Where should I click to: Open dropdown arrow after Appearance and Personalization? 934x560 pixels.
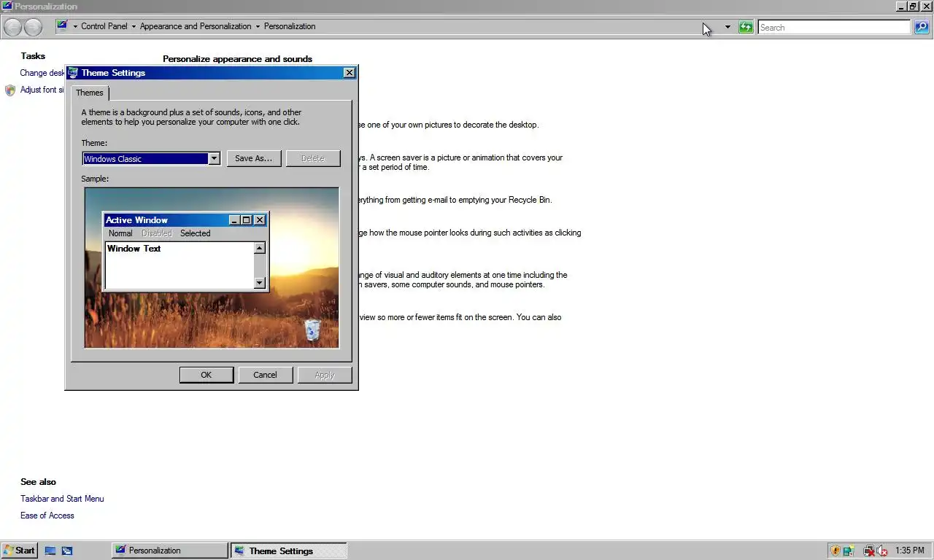point(258,27)
